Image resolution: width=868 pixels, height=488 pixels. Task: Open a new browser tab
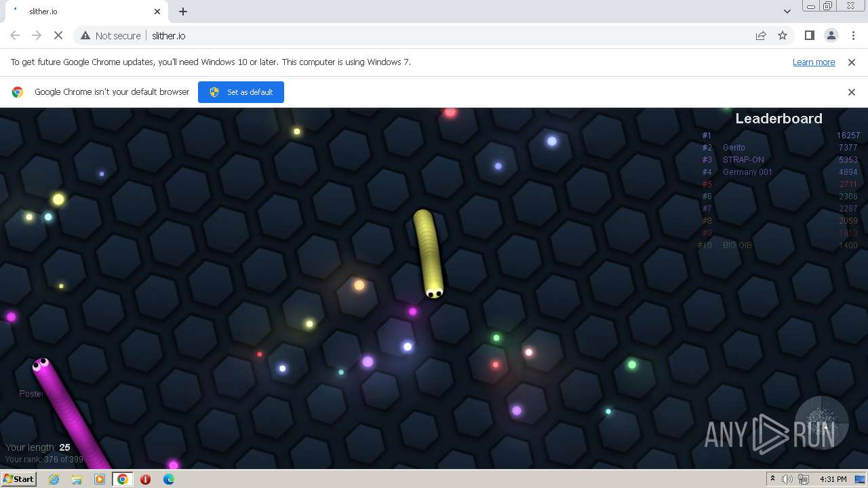tap(183, 12)
